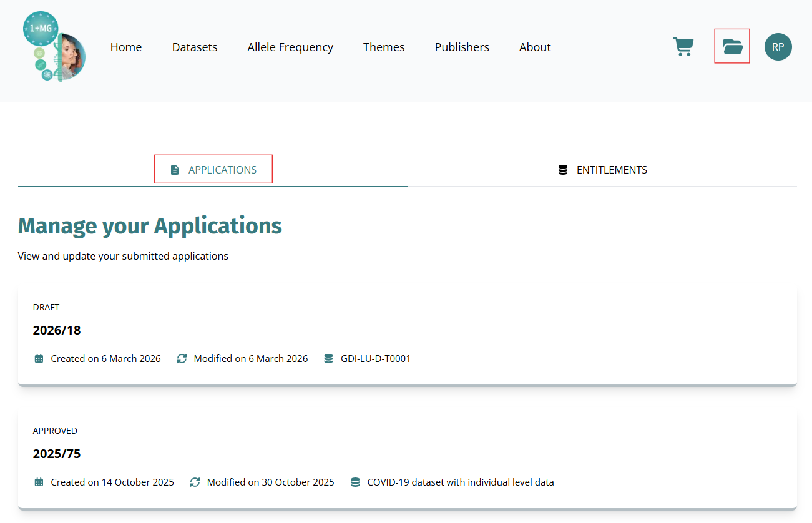Screen dimensions: 812x523
Task: Click refresh icon on application 2026/18
Action: (x=182, y=359)
